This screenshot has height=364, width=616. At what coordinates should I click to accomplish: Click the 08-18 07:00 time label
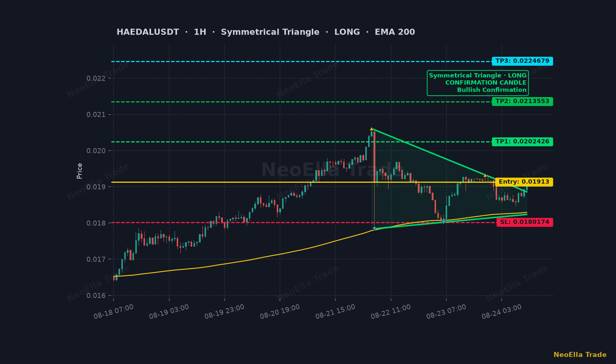114,312
